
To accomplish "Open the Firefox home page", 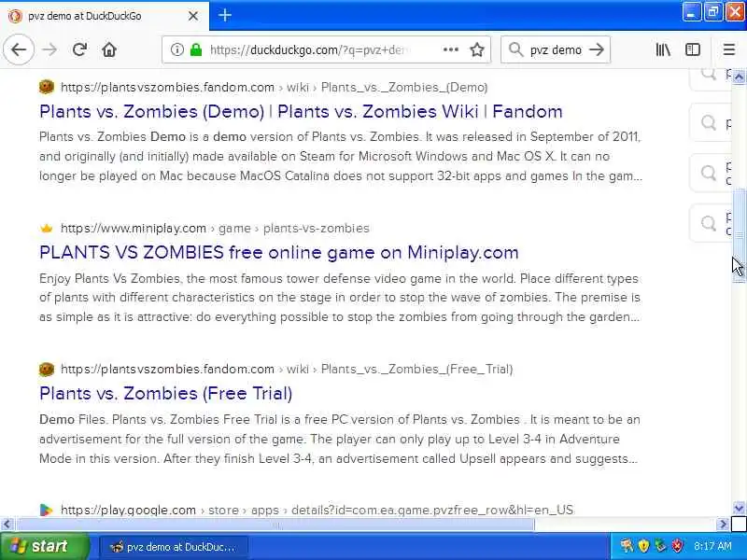I will (x=109, y=49).
